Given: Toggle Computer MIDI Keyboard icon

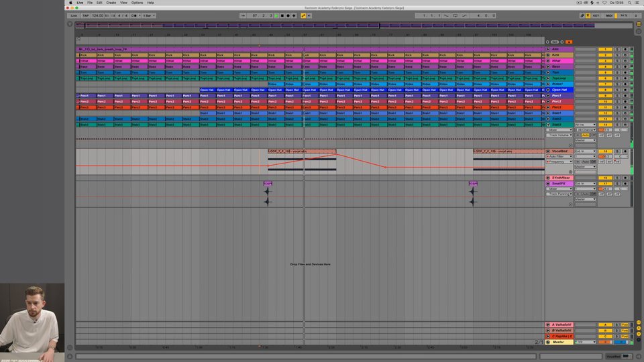Looking at the screenshot, I should coord(588,15).
